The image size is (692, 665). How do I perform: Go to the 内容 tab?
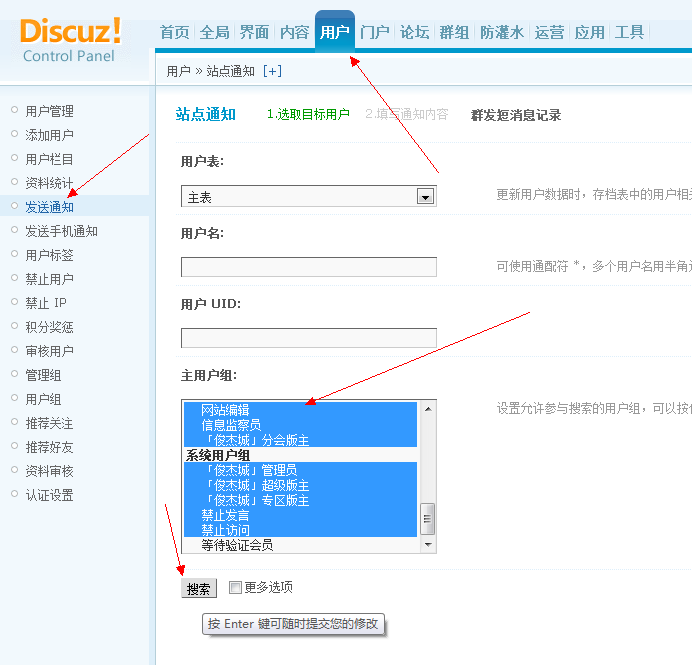[x=294, y=32]
